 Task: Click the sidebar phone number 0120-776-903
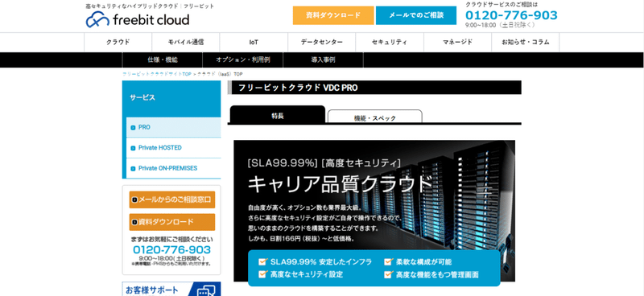click(x=171, y=249)
